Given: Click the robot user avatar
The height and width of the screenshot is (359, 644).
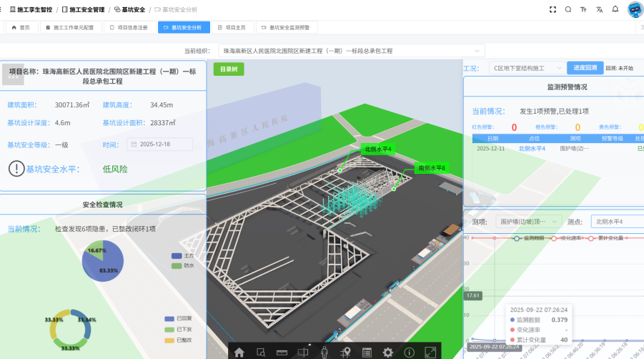Looking at the screenshot, I should click(x=635, y=9).
